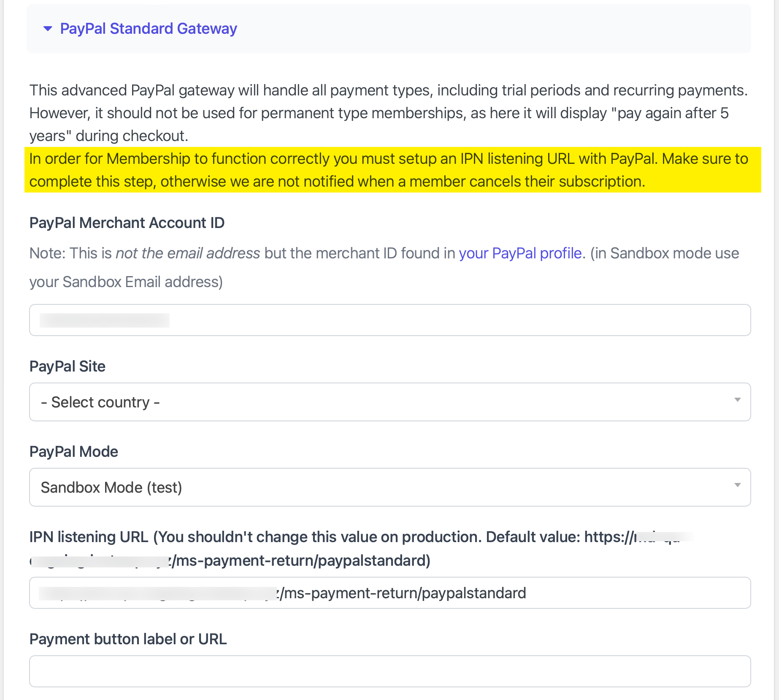779x700 pixels.
Task: Click the PayPal Site dropdown arrow
Action: click(x=737, y=400)
